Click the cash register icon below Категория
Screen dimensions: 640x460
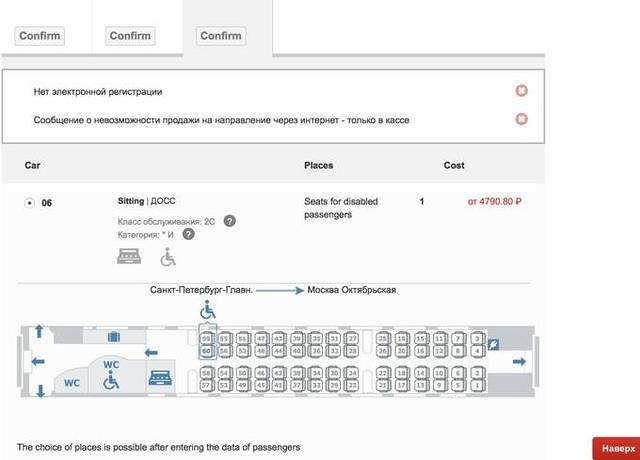131,257
